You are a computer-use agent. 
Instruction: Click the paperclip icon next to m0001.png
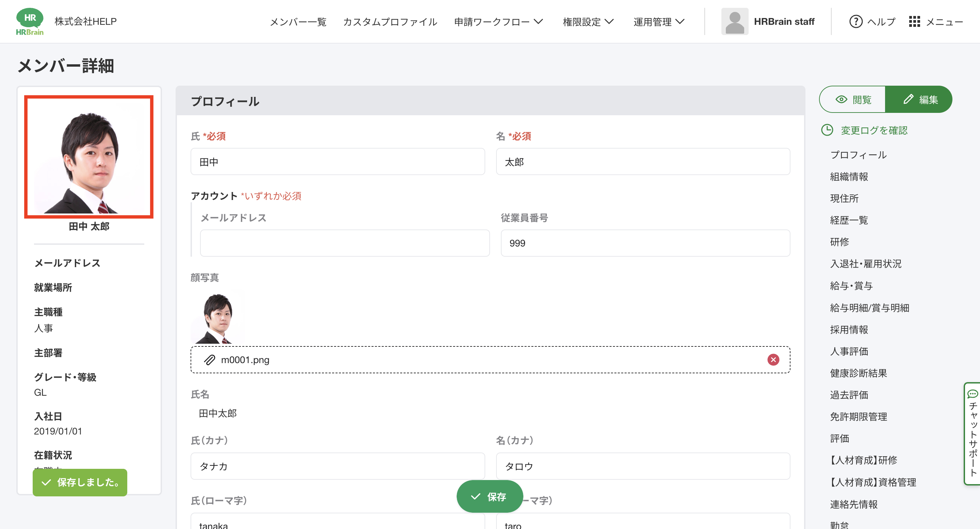pyautogui.click(x=210, y=359)
